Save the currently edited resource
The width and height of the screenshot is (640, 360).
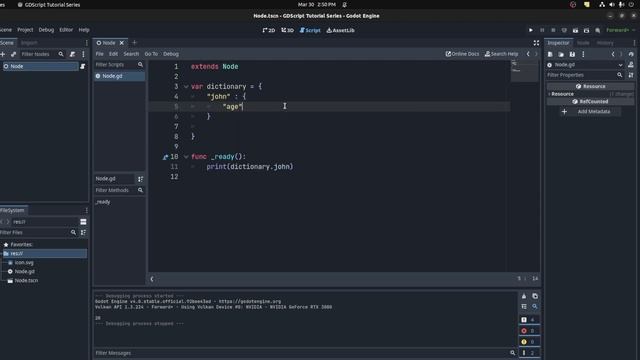(x=572, y=54)
